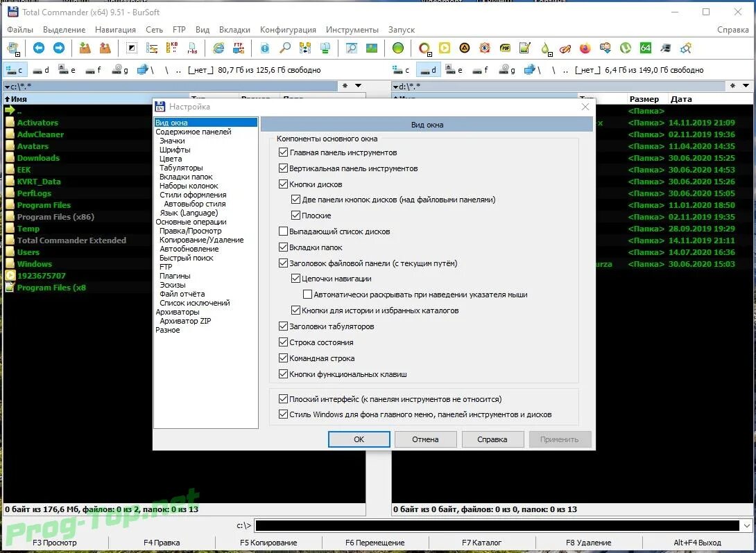756x553 pixels.
Task: Open the Конфигурация menu
Action: pos(288,29)
